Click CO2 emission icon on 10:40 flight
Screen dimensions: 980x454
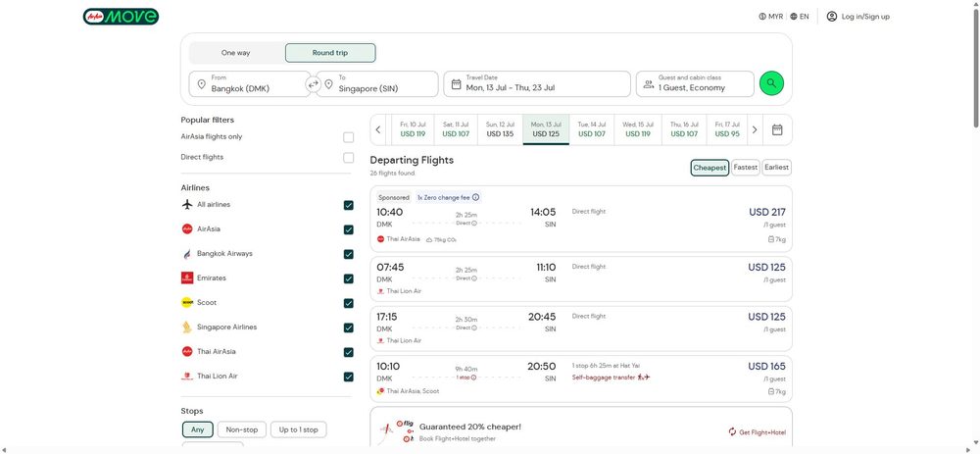[429, 239]
